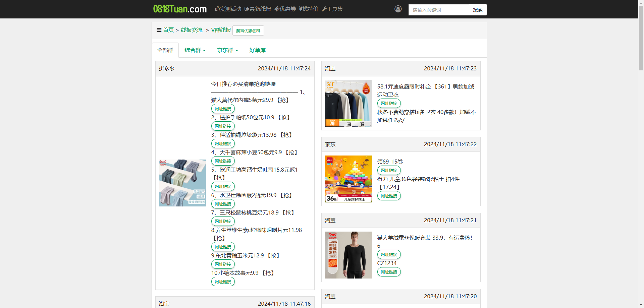Click the 拼多多 card header label
Screen dimensions: 644x308
click(167, 69)
